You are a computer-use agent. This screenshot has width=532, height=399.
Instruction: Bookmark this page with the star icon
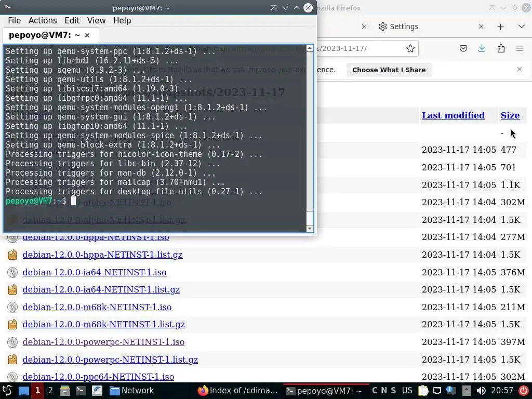pos(410,48)
